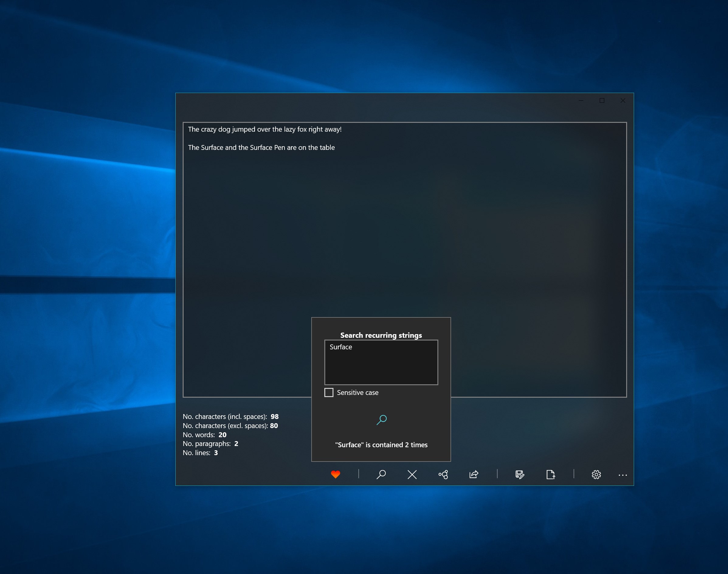This screenshot has height=574, width=728.
Task: Minimize the application window
Action: click(581, 101)
